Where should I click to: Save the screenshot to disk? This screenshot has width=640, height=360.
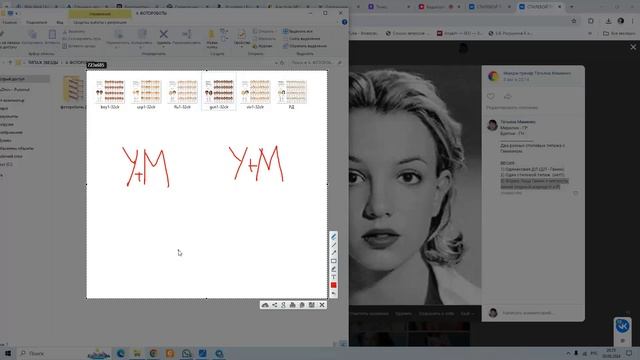tap(311, 305)
